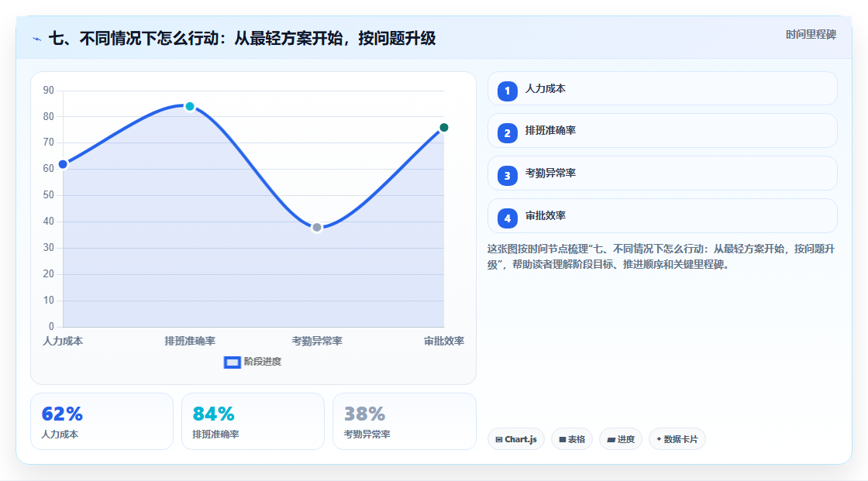Click the lightning icon beside the slide title
The height and width of the screenshot is (481, 868).
[x=37, y=39]
